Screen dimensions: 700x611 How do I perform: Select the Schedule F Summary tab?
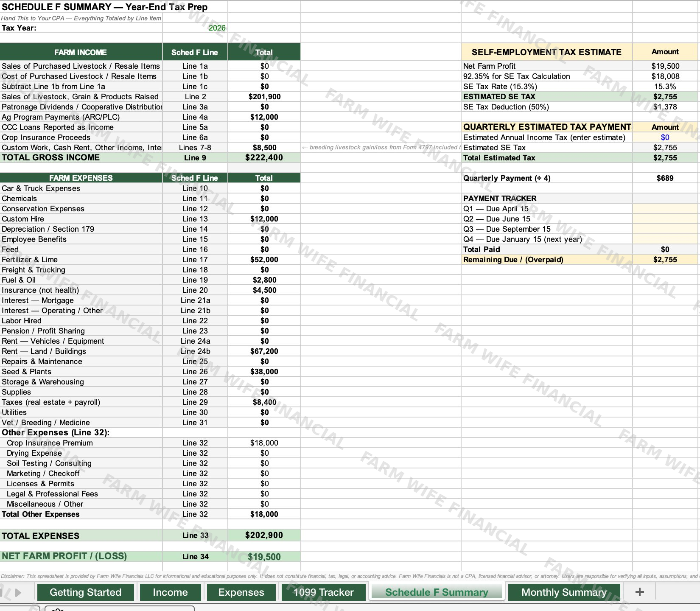pyautogui.click(x=437, y=592)
